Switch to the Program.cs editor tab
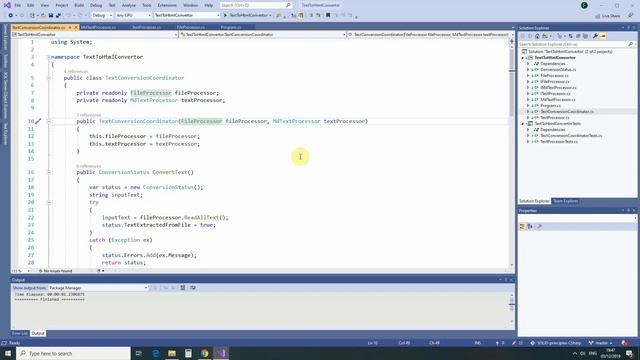640x360 pixels. click(231, 27)
